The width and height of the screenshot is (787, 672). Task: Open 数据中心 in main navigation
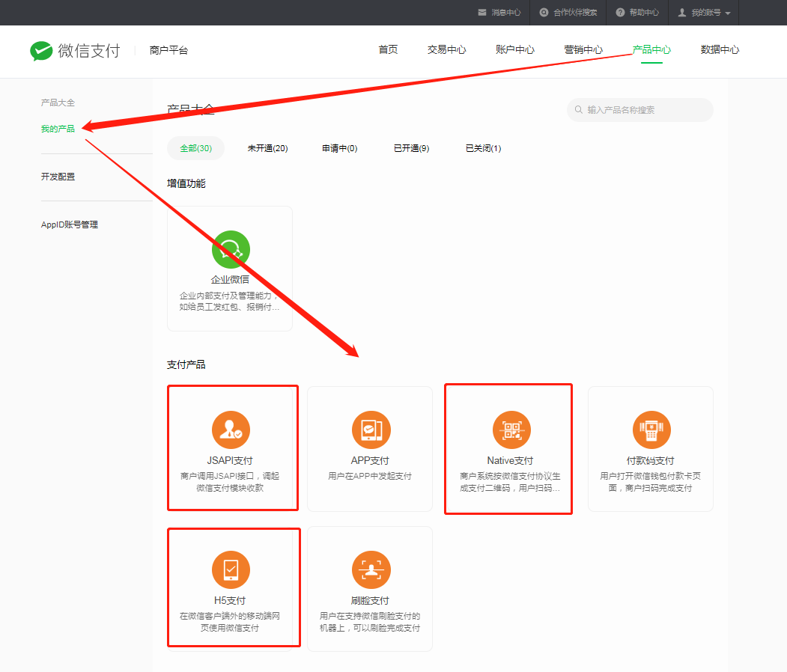click(720, 49)
